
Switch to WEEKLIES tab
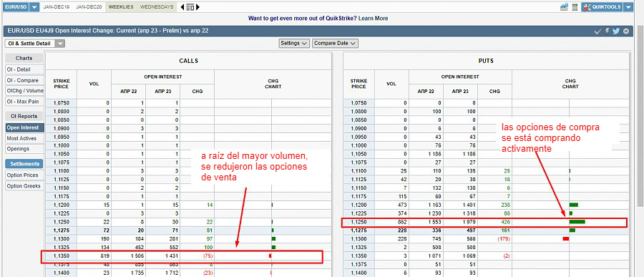(121, 7)
